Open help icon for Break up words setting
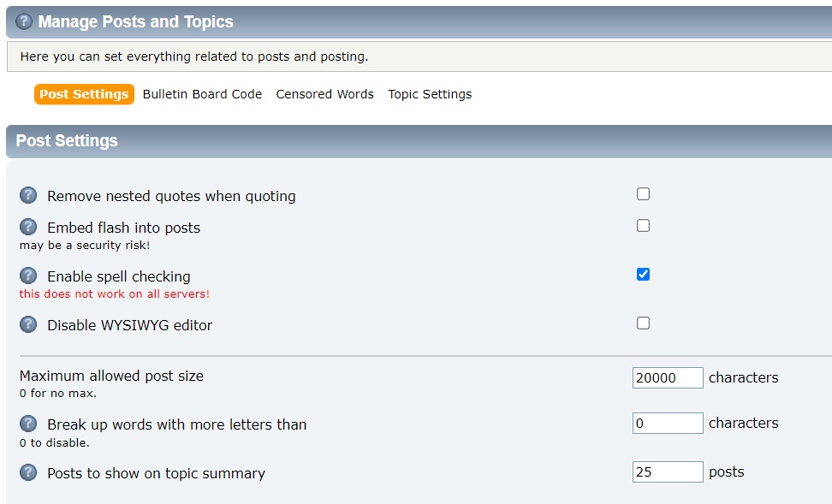This screenshot has width=832, height=504. (x=28, y=424)
